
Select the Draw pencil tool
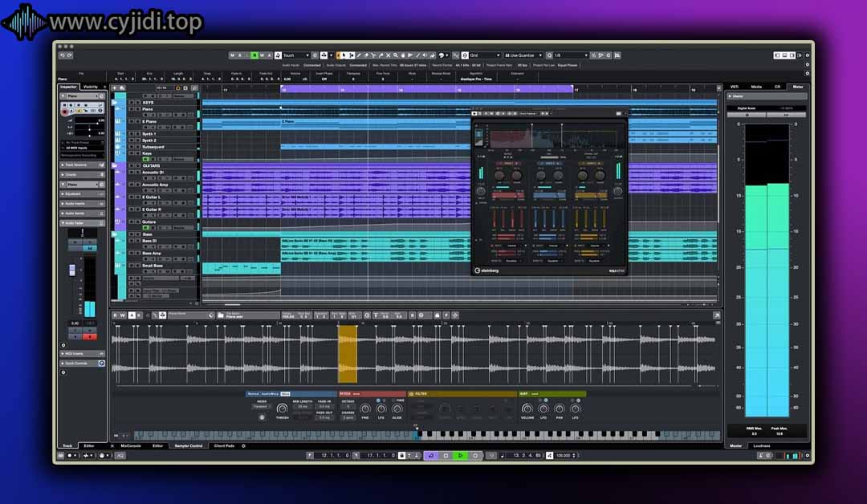(x=359, y=55)
